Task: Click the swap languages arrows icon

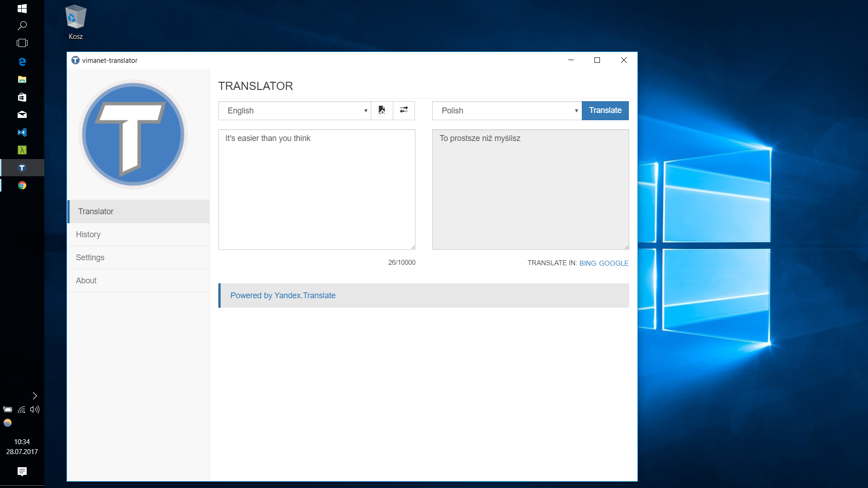Action: pos(404,110)
